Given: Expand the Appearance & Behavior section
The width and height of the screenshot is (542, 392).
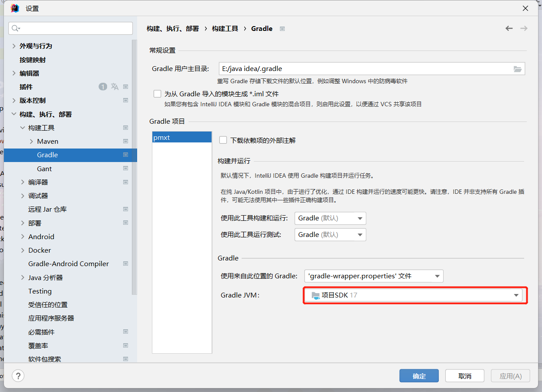Looking at the screenshot, I should coord(14,46).
